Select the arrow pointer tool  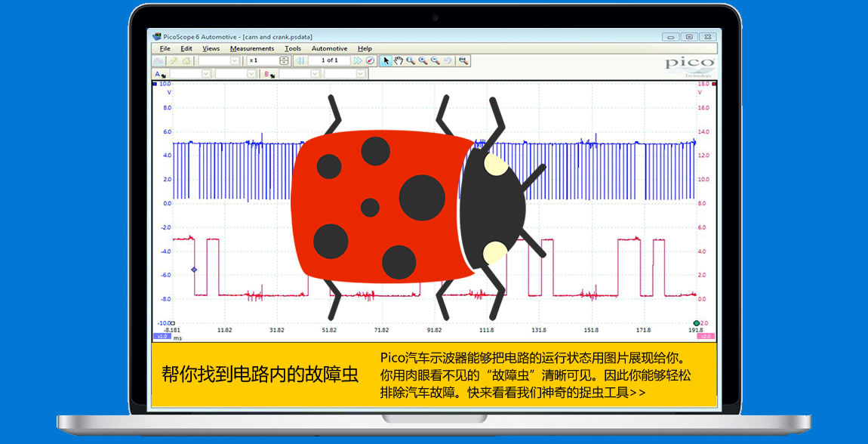tap(386, 60)
